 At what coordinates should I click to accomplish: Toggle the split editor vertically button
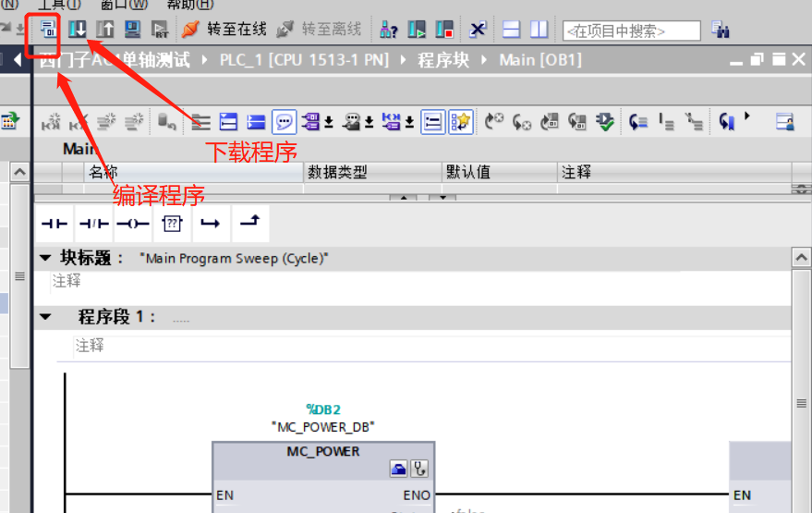539,30
